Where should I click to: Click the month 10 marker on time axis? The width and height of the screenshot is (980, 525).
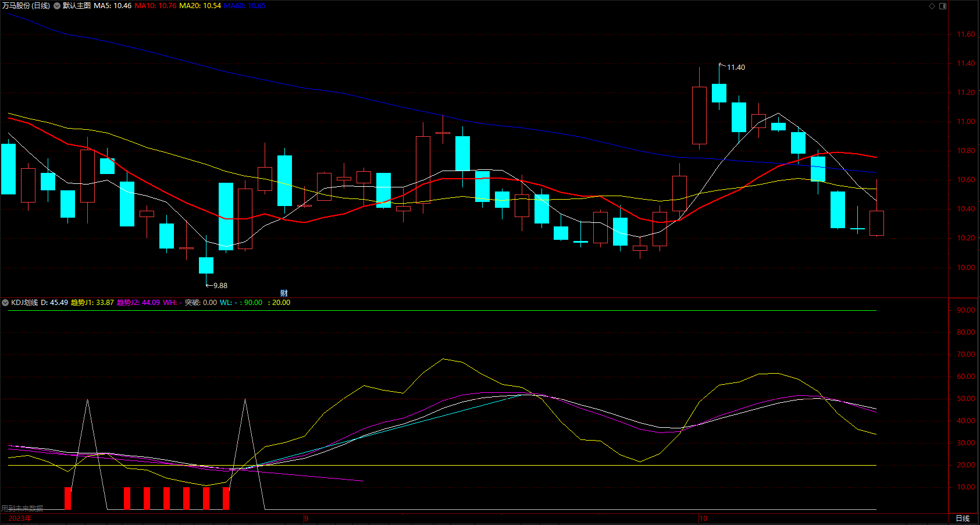(x=703, y=519)
